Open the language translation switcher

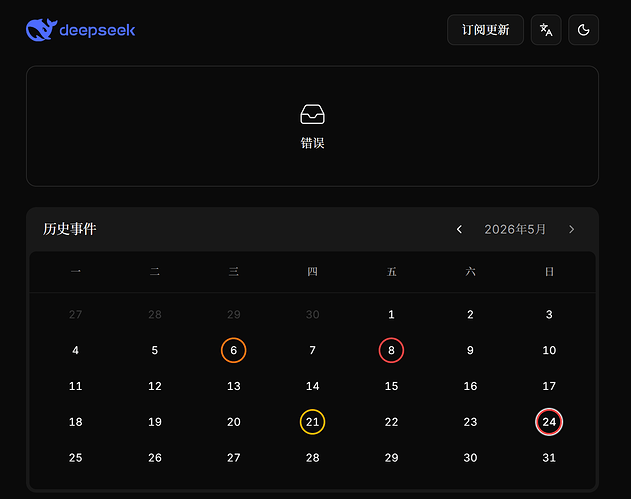point(546,30)
